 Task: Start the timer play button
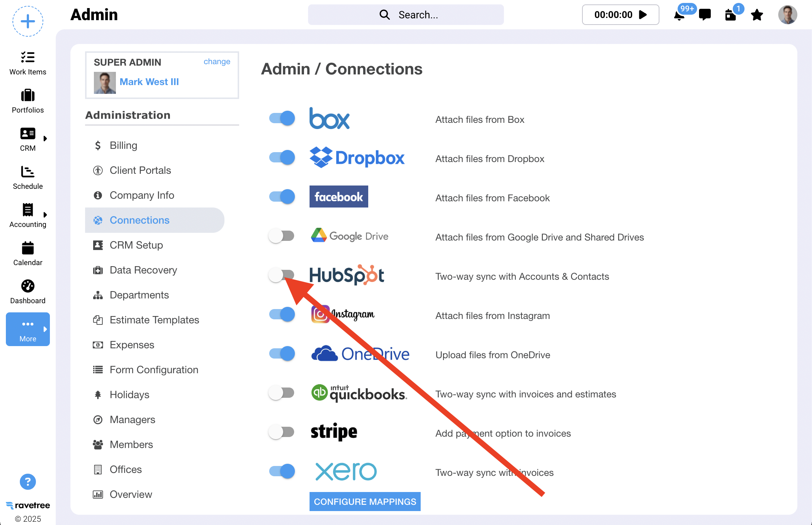coord(643,15)
